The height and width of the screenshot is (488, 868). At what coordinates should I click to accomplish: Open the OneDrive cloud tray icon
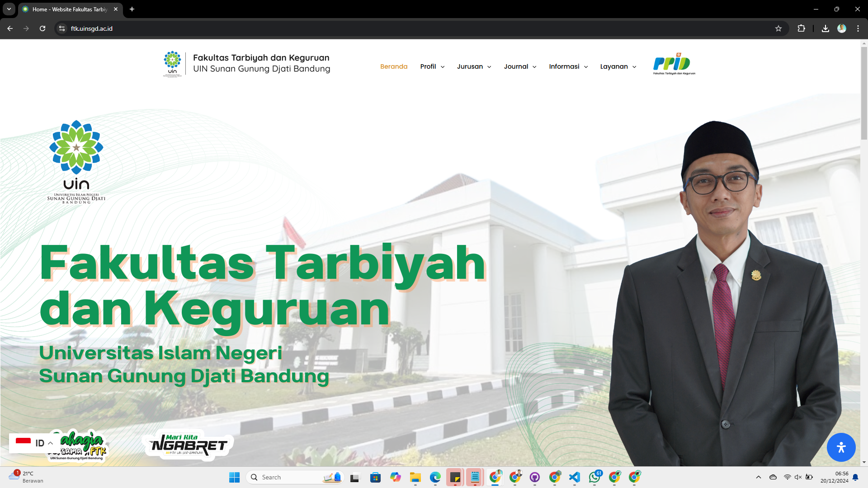[x=773, y=477]
